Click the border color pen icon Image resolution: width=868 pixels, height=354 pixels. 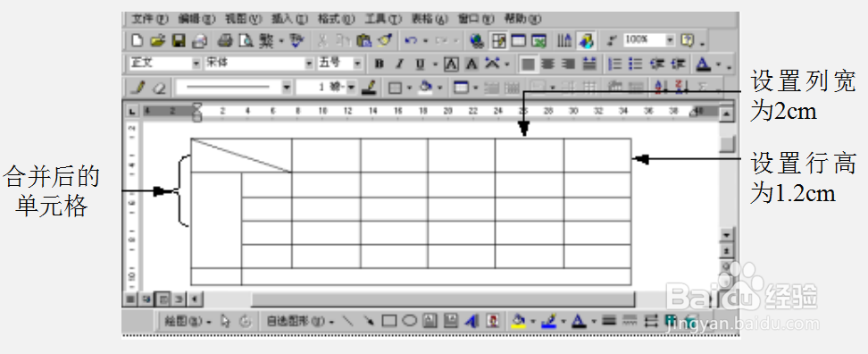(x=370, y=87)
